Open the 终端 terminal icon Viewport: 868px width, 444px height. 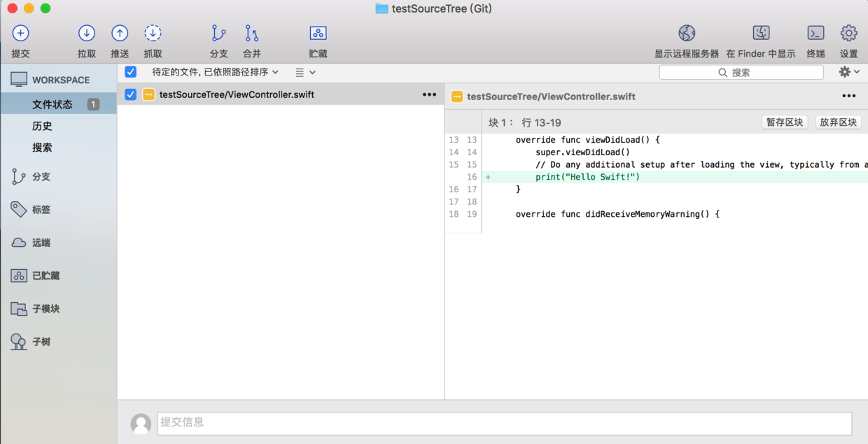pyautogui.click(x=815, y=33)
